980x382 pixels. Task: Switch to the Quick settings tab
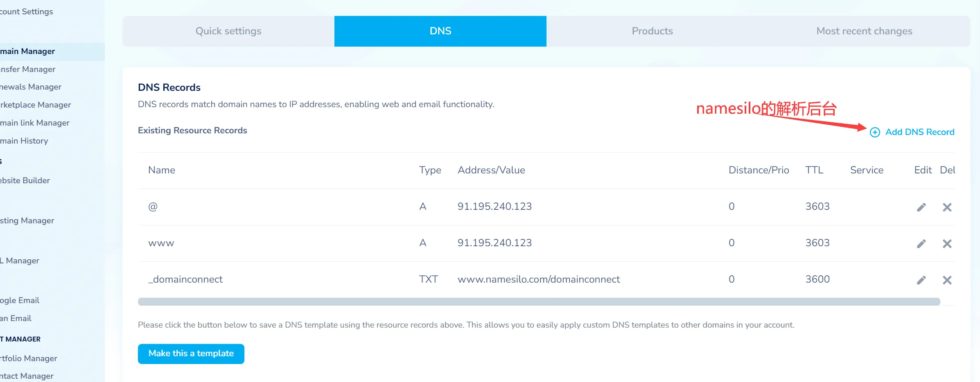coord(228,31)
